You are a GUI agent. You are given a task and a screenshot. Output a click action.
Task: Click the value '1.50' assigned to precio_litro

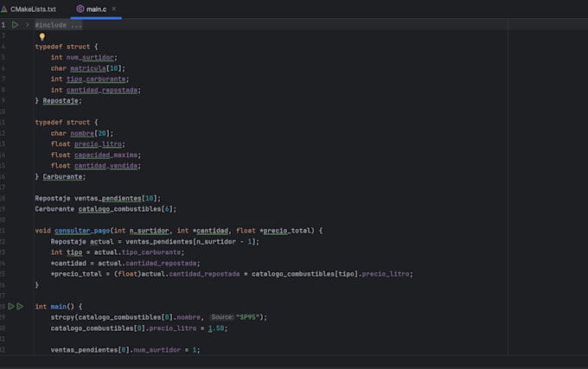[x=216, y=328]
